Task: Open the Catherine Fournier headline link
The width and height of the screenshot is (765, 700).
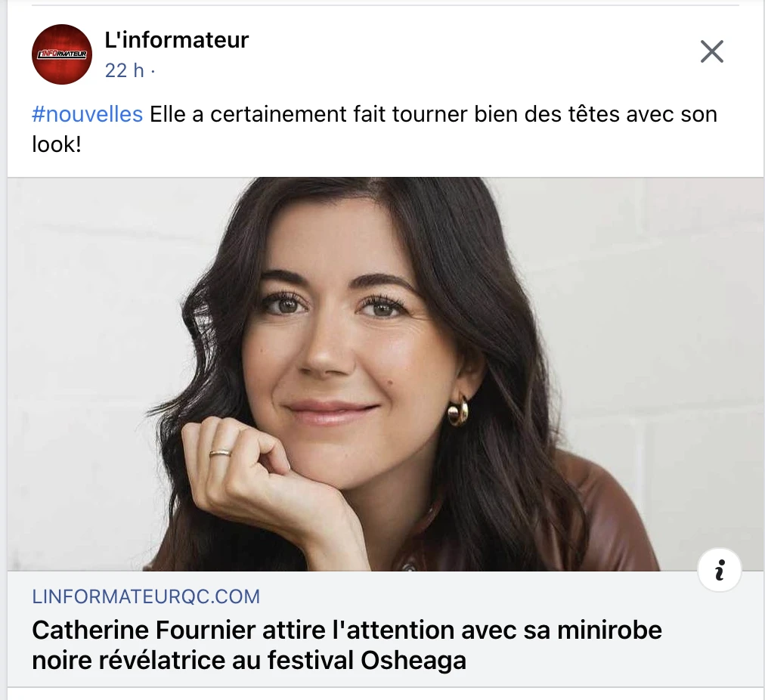Action: (x=347, y=645)
